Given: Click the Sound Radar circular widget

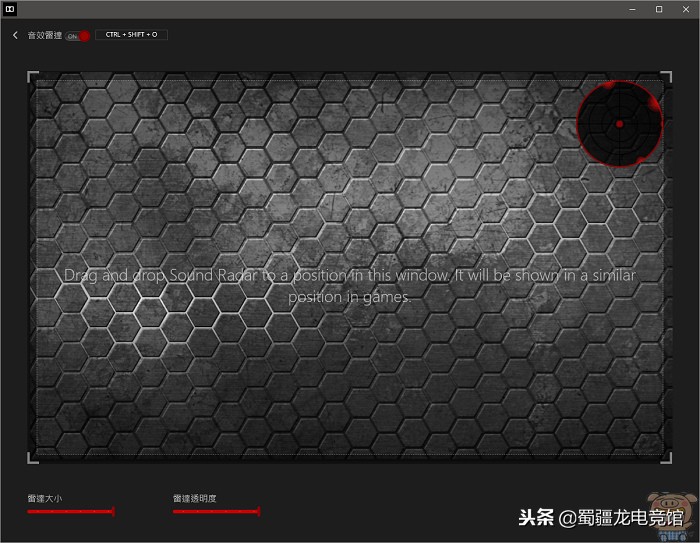Looking at the screenshot, I should click(x=620, y=124).
